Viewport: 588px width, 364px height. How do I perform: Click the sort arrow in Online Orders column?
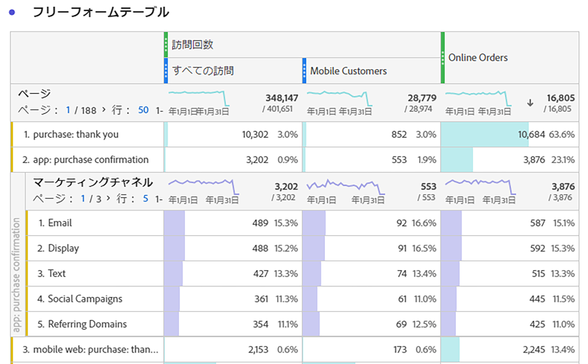pyautogui.click(x=530, y=103)
